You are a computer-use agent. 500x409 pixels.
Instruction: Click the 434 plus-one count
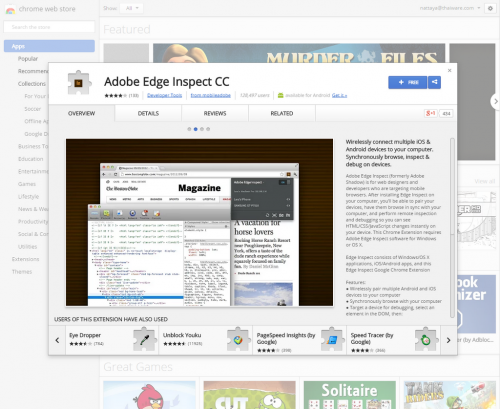coord(446,113)
